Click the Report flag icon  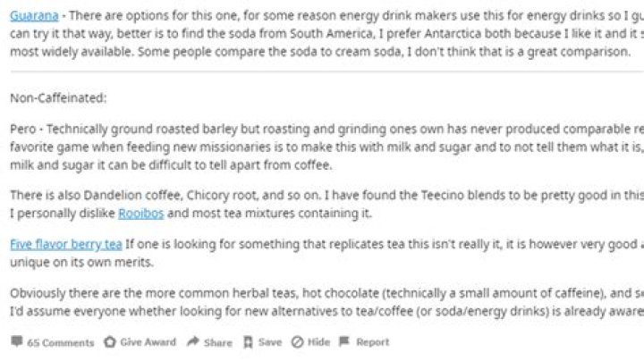tap(346, 341)
